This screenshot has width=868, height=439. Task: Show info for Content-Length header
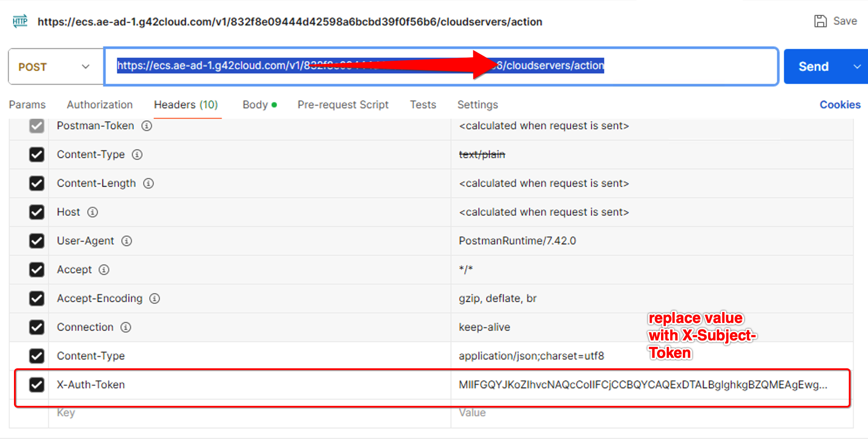click(148, 183)
